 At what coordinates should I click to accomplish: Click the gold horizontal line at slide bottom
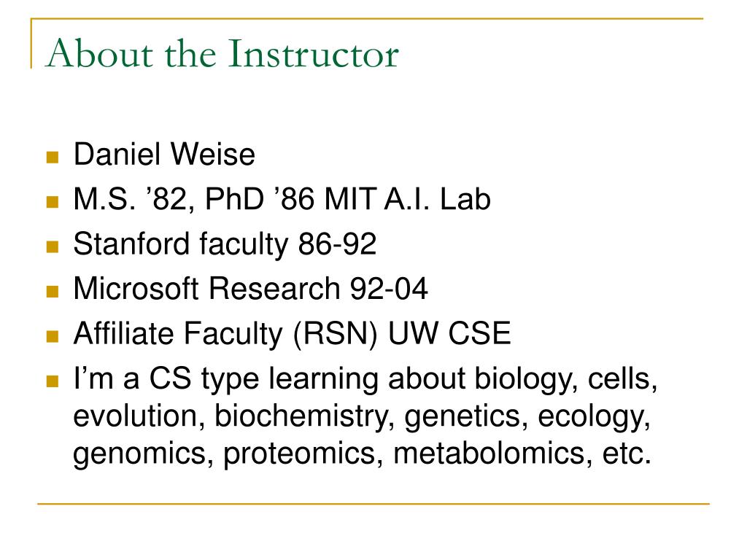(373, 503)
